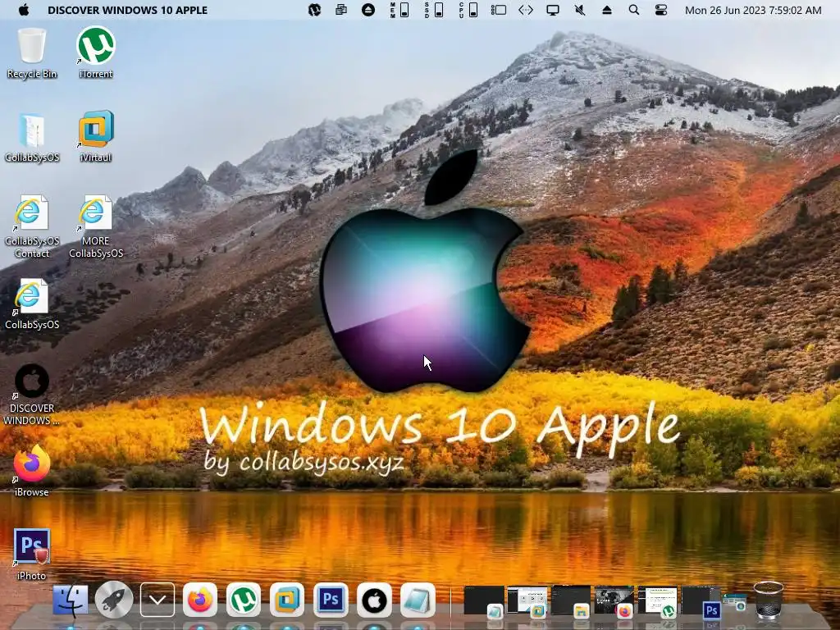Launch the iPhoto Photoshop desktop shortcut
840x630 pixels.
32,554
